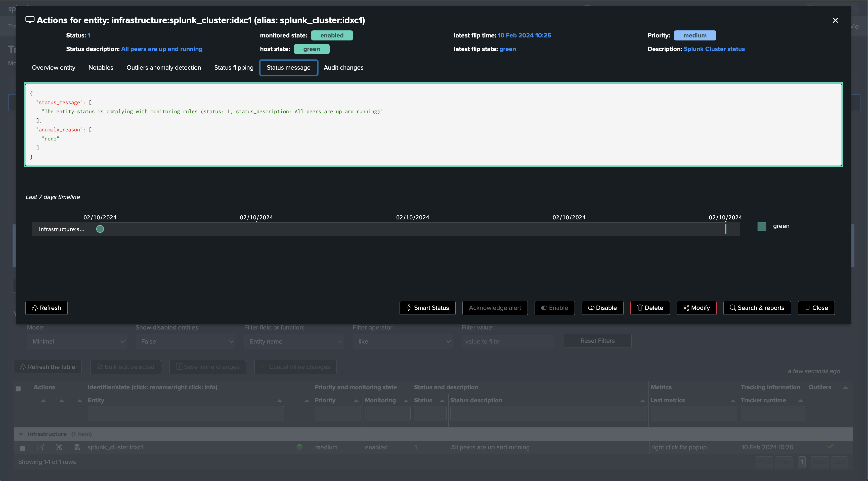Open the Modify entity dialog
868x481 pixels.
[696, 308]
